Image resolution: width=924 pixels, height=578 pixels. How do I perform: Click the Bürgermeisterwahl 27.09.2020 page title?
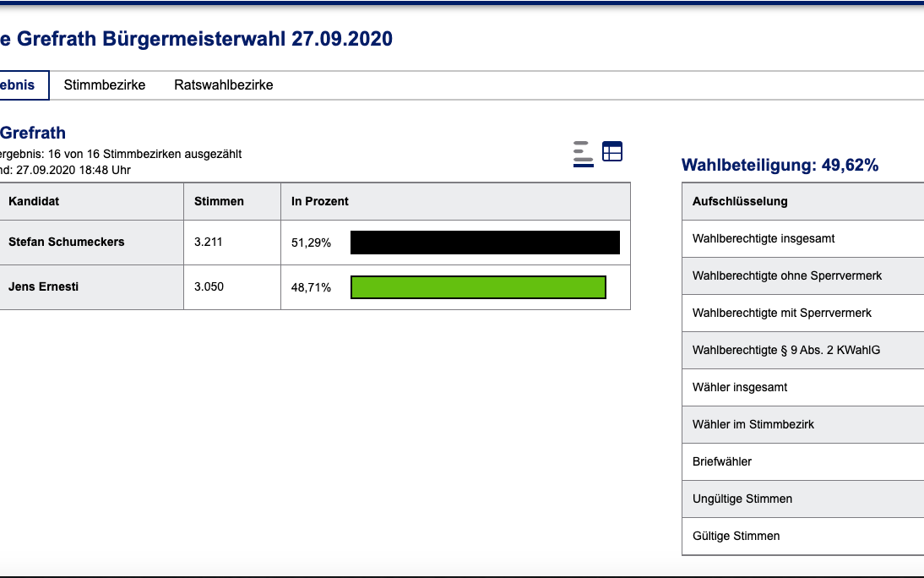[196, 39]
